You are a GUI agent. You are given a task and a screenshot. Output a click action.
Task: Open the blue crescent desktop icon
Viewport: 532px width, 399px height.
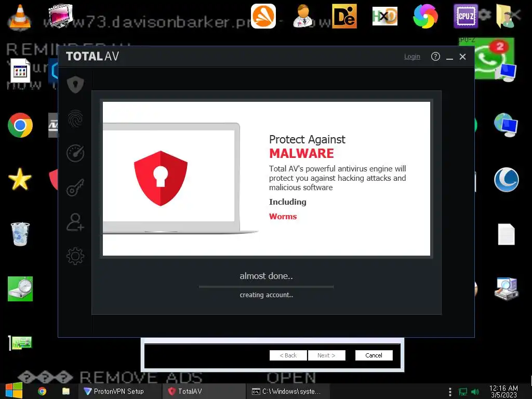[506, 179]
